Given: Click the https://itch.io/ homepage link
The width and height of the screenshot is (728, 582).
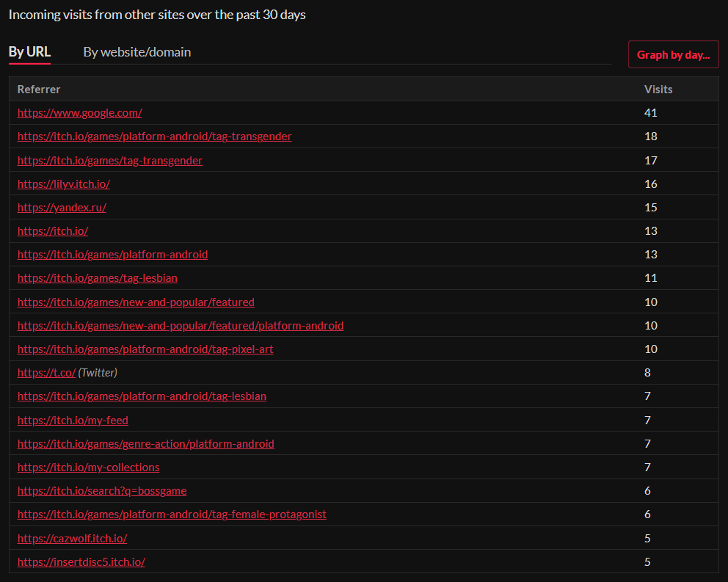Looking at the screenshot, I should coord(53,230).
